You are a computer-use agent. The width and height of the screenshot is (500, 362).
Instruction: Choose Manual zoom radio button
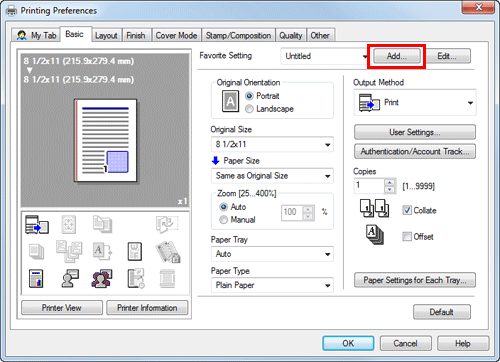223,220
